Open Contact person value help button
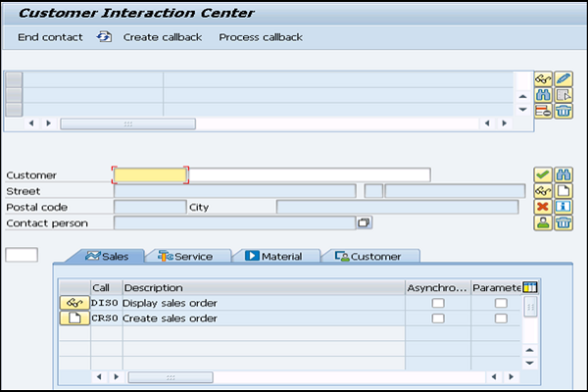 (364, 223)
